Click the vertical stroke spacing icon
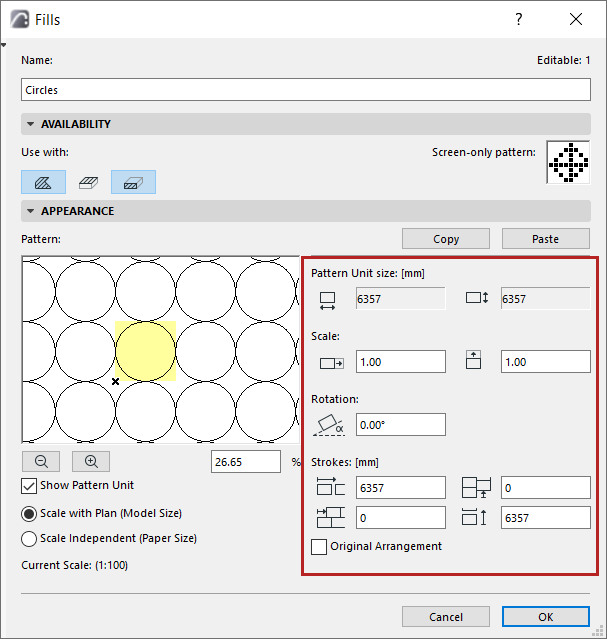Image resolution: width=607 pixels, height=639 pixels. (x=474, y=517)
